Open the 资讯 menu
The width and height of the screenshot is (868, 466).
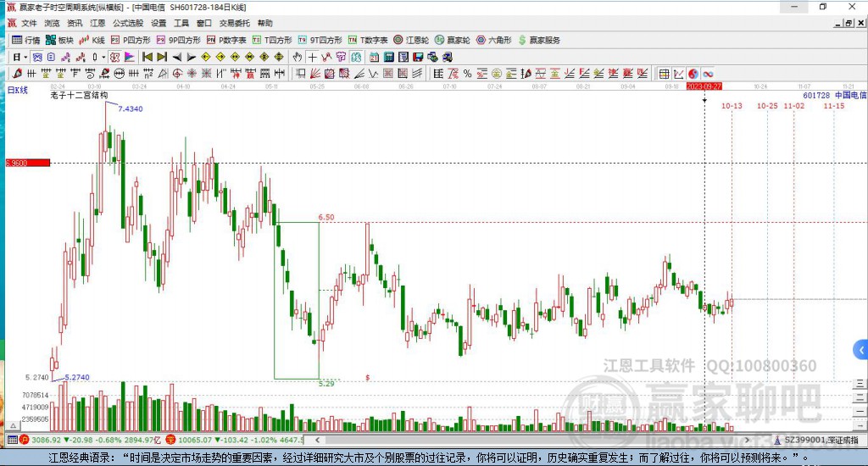pyautogui.click(x=75, y=23)
